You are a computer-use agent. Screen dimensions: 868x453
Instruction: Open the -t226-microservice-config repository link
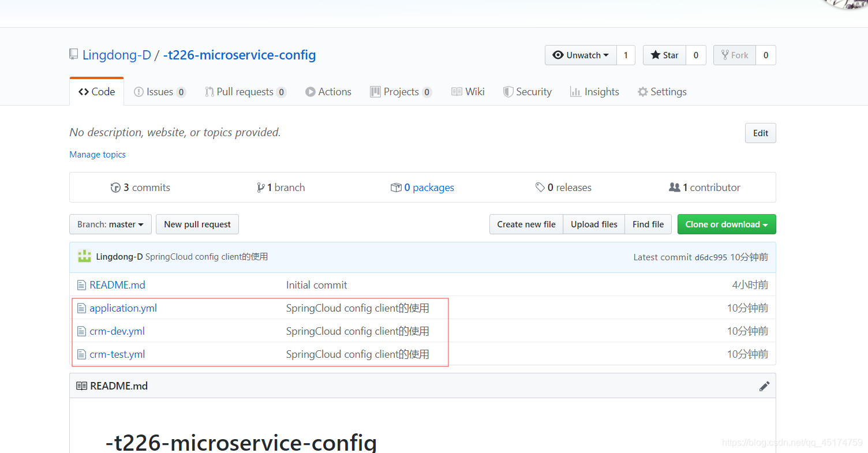[x=240, y=55]
